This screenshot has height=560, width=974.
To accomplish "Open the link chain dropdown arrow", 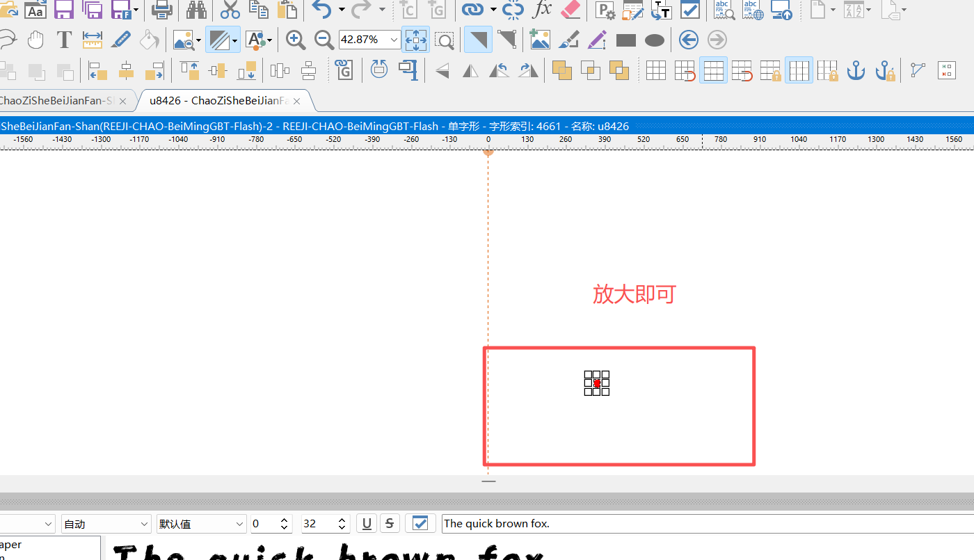I will (493, 10).
